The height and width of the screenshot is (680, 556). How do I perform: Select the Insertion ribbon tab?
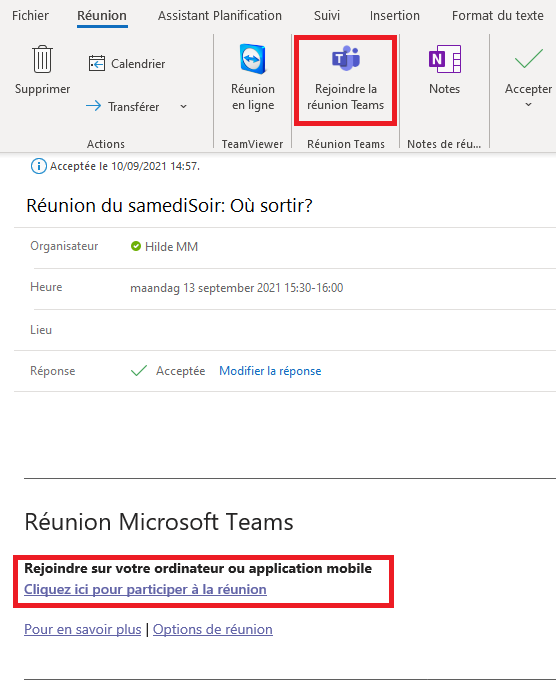point(395,16)
